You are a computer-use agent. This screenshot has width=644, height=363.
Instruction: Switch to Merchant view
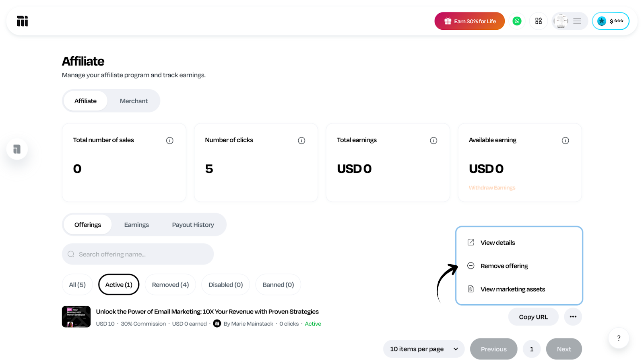[134, 101]
